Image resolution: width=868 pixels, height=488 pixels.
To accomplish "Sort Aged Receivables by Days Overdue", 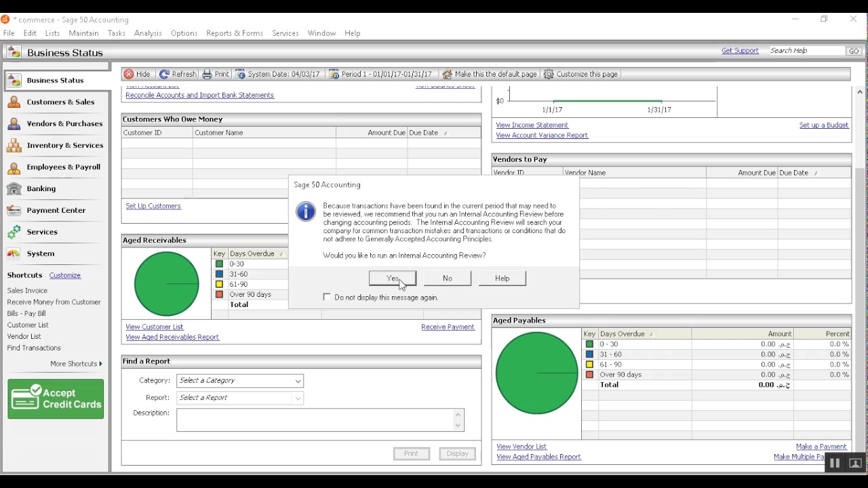I will [281, 253].
